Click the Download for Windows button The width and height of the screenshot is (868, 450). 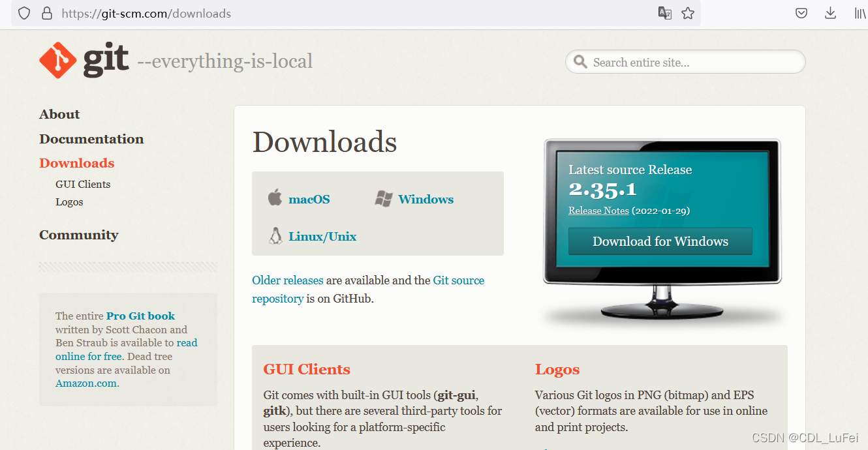pyautogui.click(x=660, y=241)
